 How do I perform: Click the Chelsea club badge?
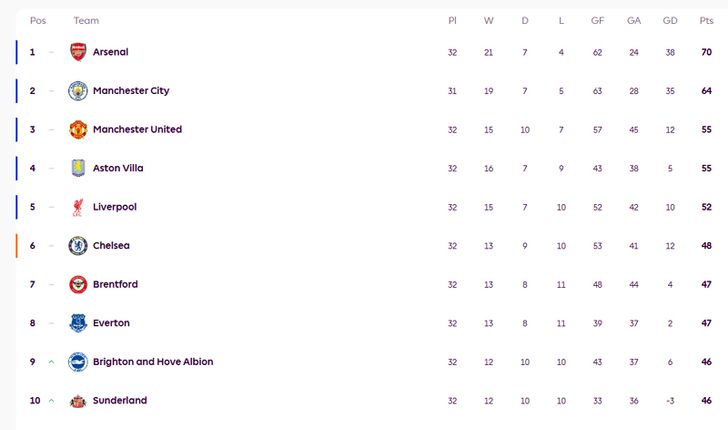coord(78,246)
